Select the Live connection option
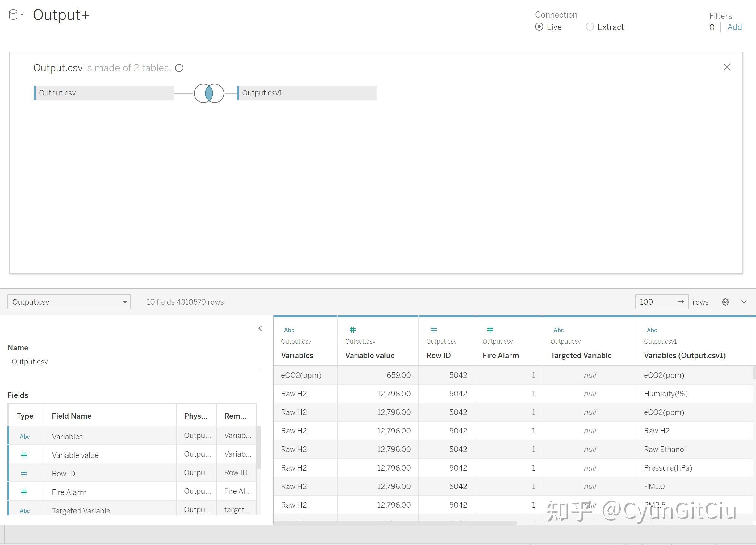Screen dimensions: 756x545 (x=539, y=27)
